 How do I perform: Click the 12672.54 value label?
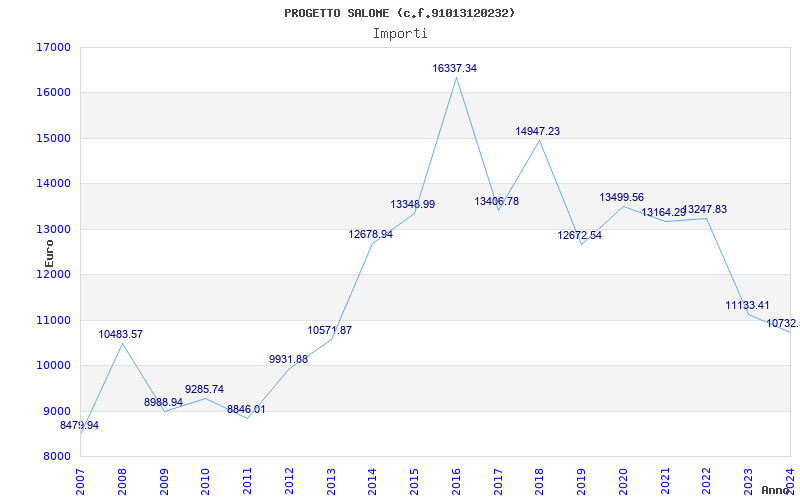579,236
